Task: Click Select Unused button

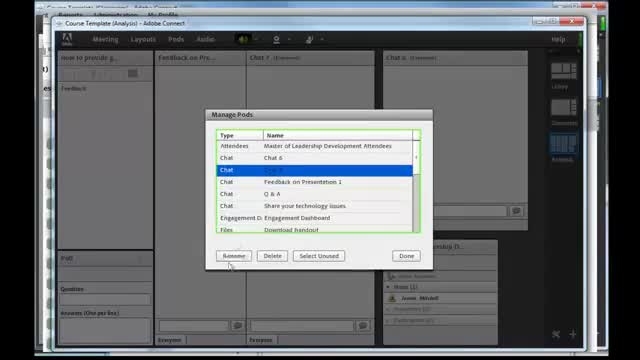Action: (x=319, y=256)
